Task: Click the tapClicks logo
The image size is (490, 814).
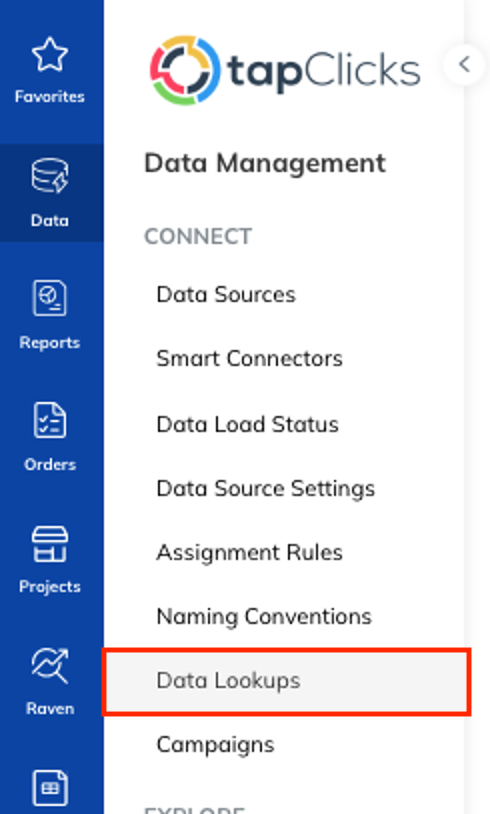Action: 285,70
